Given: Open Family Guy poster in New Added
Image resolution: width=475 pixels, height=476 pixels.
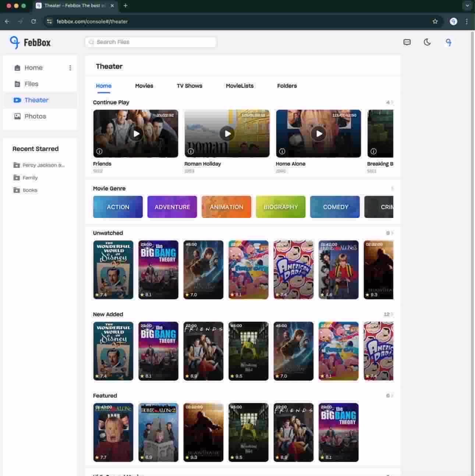Looking at the screenshot, I should (338, 351).
